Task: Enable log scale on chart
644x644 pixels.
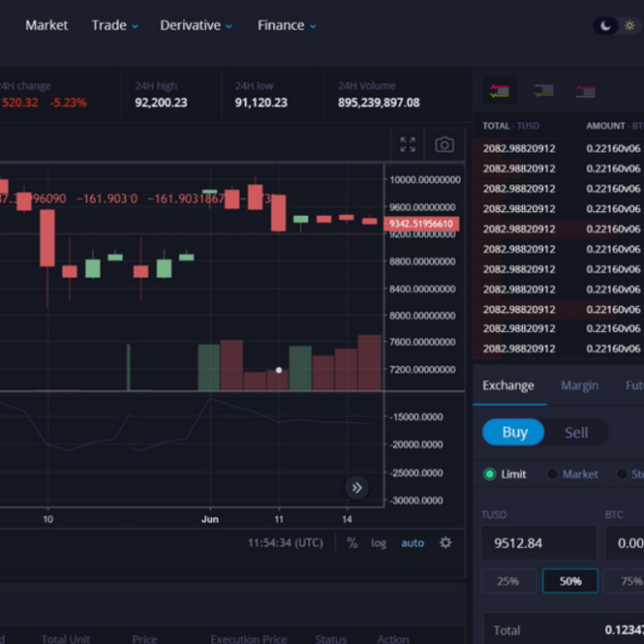Action: pyautogui.click(x=378, y=543)
